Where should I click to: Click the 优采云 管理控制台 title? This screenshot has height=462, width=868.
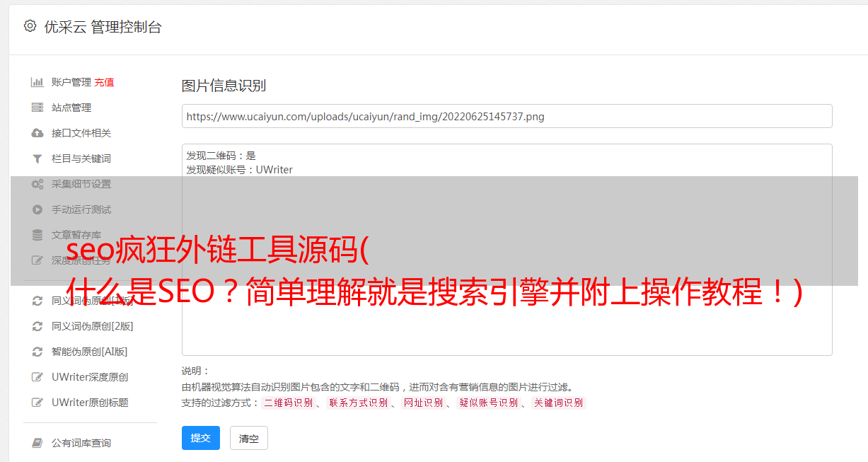click(x=103, y=27)
